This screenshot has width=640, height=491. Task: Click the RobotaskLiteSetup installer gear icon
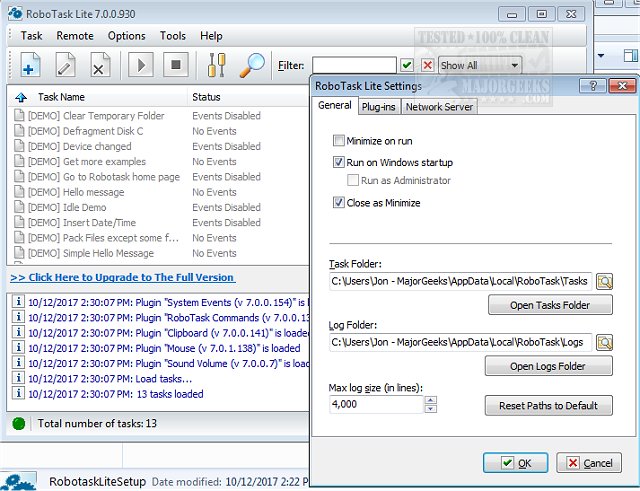[18, 482]
